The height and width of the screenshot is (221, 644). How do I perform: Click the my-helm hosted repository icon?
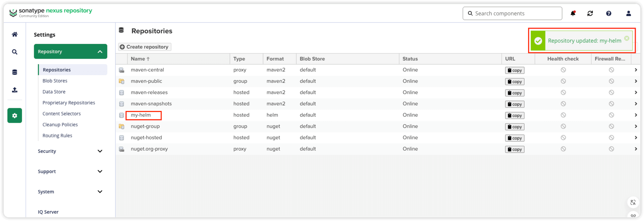coord(121,115)
